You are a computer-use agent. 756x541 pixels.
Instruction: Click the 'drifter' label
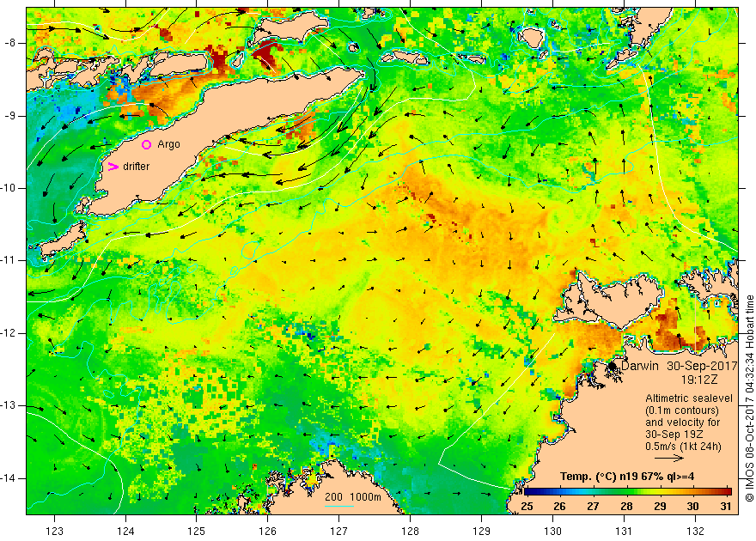[136, 167]
